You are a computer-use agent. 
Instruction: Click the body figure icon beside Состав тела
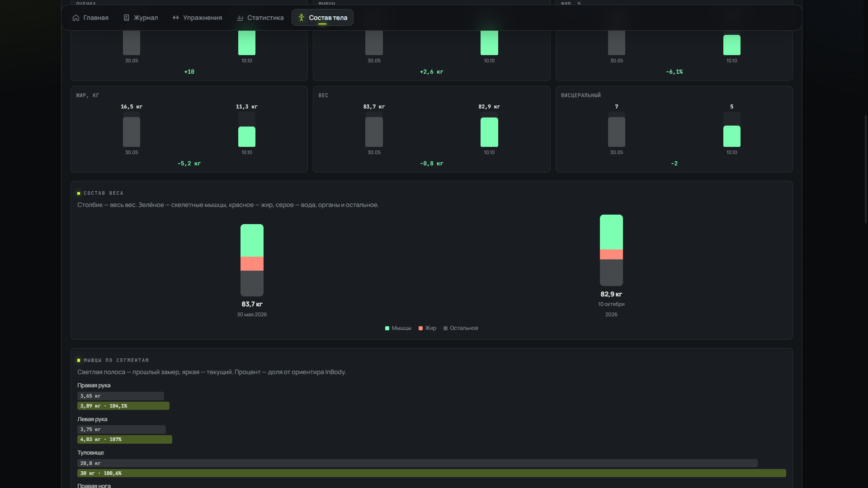302,18
